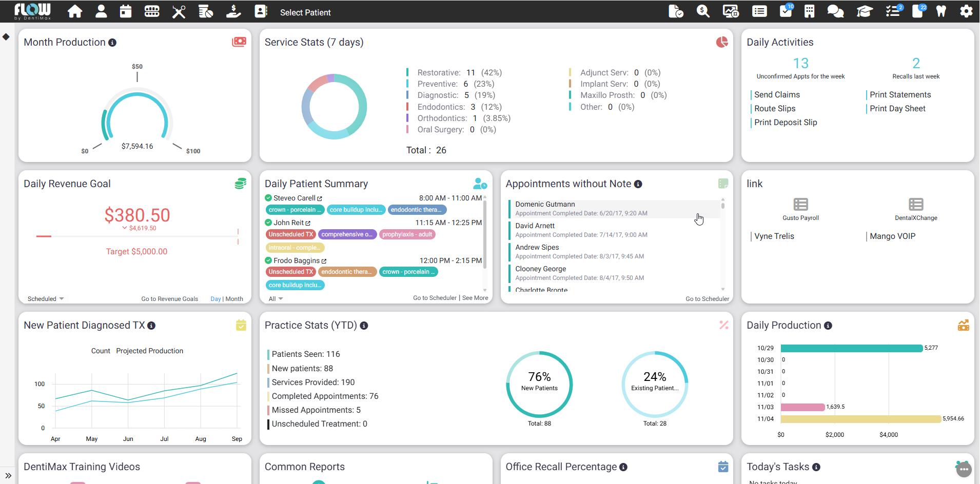This screenshot has width=980, height=484.
Task: Click the graduation cap training icon
Action: (x=864, y=11)
